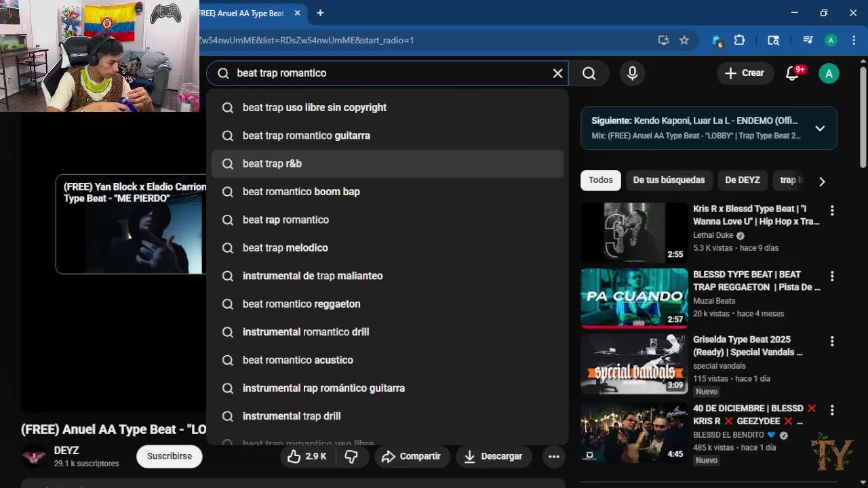Open a new browser tab

(320, 13)
